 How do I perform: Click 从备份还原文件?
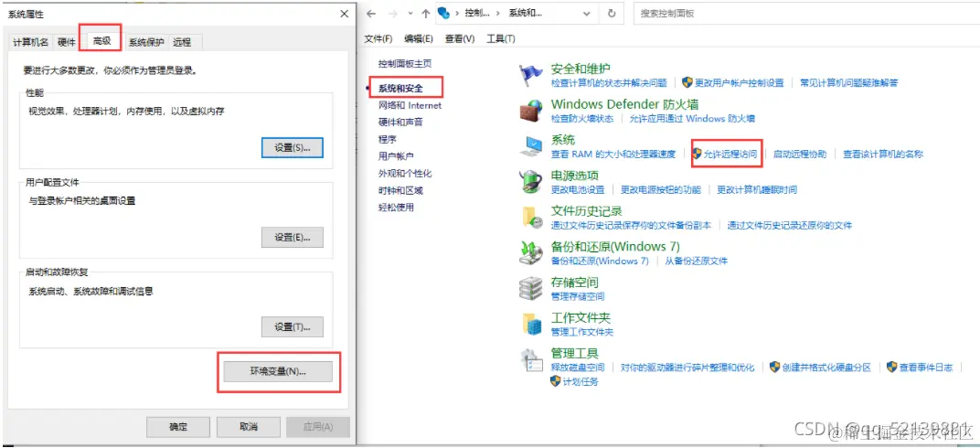tap(696, 261)
